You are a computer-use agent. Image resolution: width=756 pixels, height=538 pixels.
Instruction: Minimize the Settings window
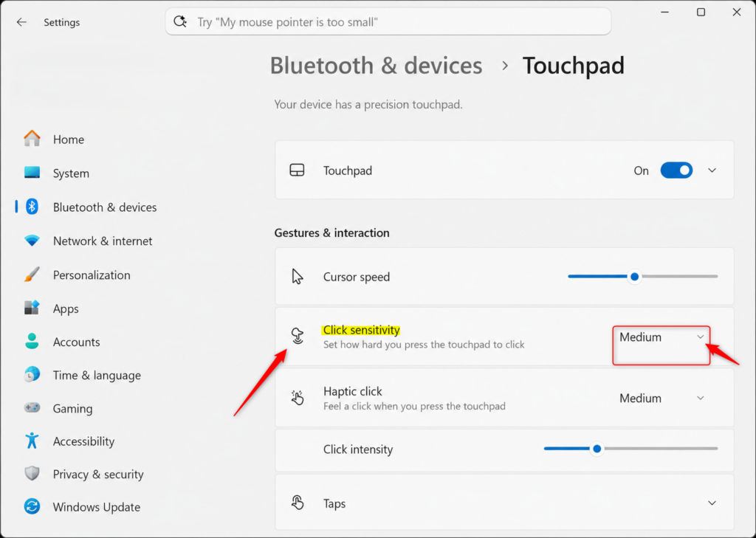click(x=665, y=13)
